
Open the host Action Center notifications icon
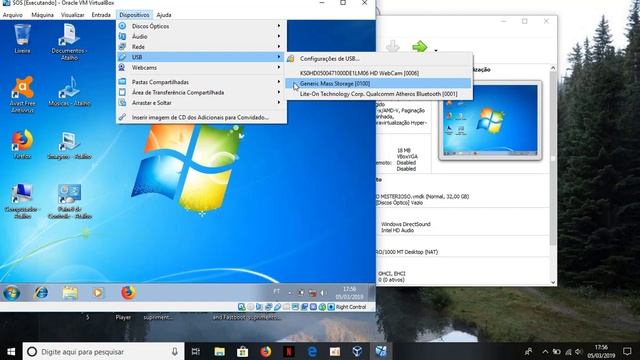tap(627, 351)
